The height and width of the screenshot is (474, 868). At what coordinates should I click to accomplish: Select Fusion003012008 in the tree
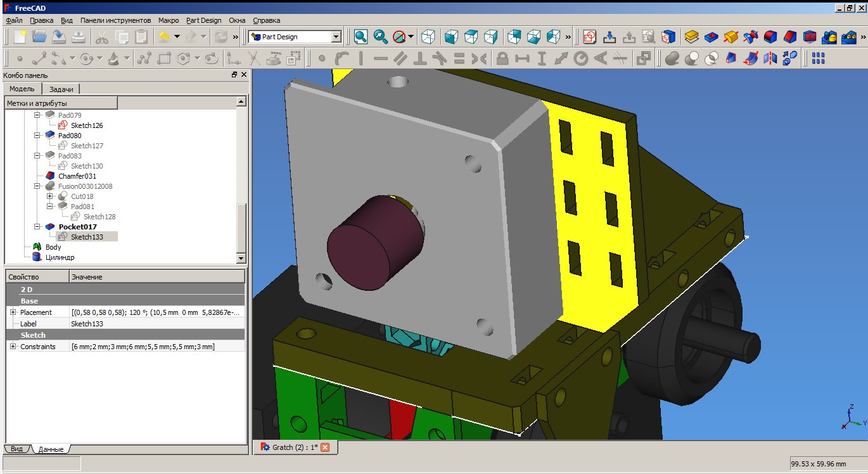point(86,186)
